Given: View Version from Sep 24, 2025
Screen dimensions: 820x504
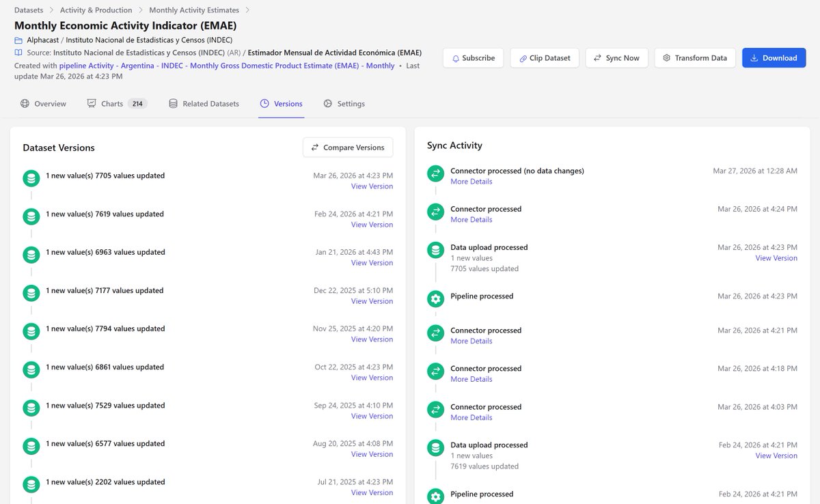Looking at the screenshot, I should pyautogui.click(x=372, y=416).
